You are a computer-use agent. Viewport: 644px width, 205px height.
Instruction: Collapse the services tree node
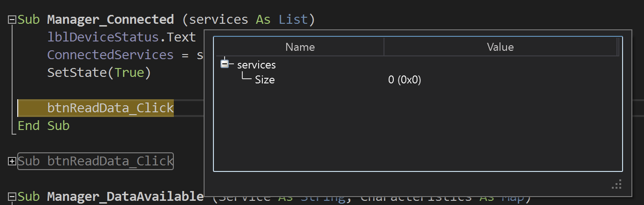pos(225,64)
